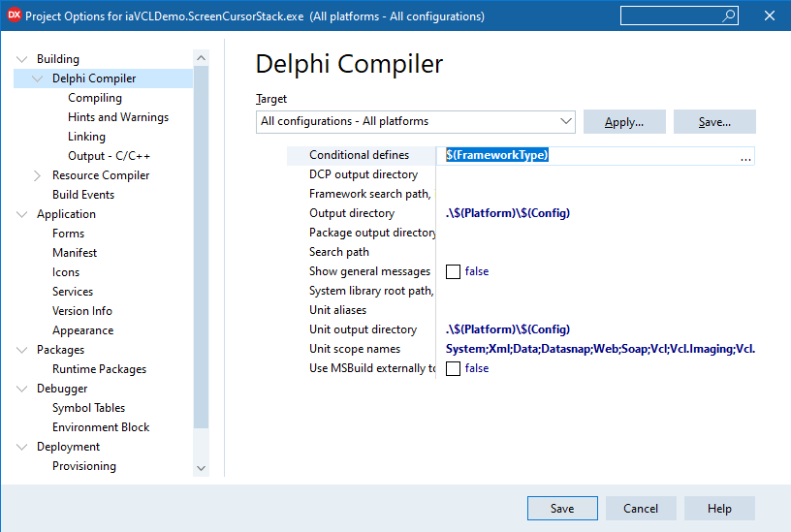Select Appearance tree item
The image size is (791, 532).
[82, 330]
